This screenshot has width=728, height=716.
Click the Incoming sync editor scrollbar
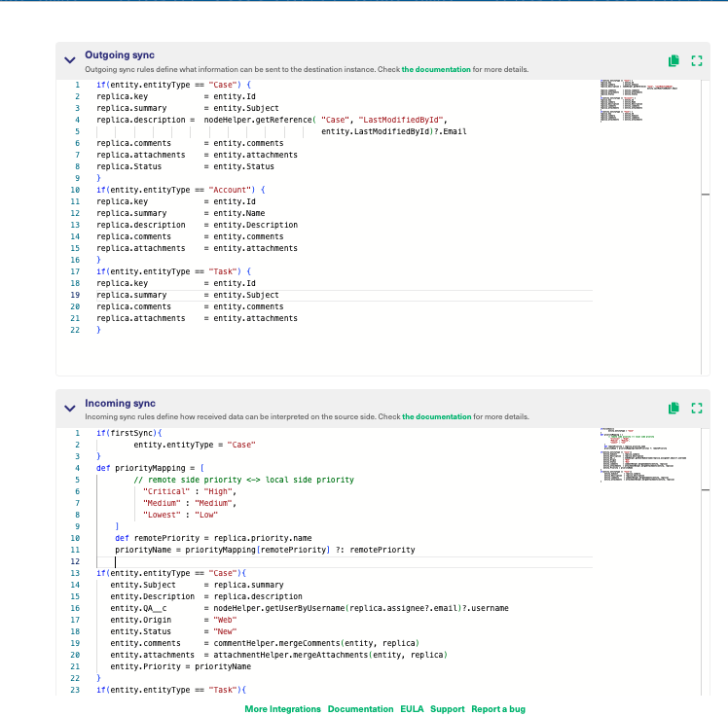[706, 561]
